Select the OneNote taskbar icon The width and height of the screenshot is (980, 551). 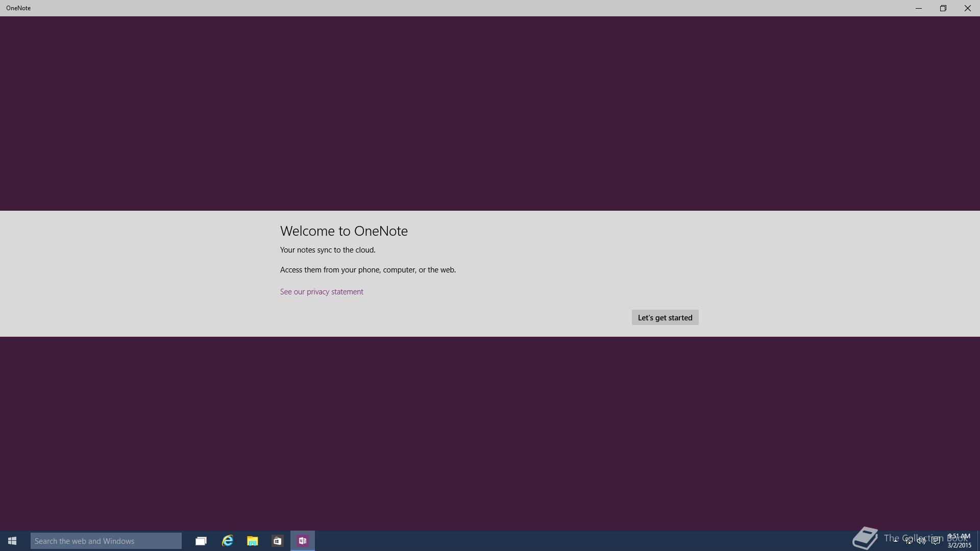[303, 541]
